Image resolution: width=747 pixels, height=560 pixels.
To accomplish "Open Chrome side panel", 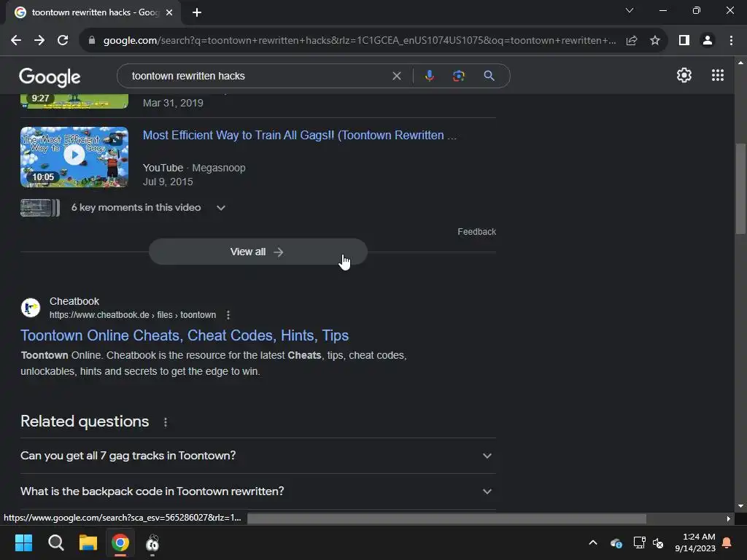I will coord(684,41).
